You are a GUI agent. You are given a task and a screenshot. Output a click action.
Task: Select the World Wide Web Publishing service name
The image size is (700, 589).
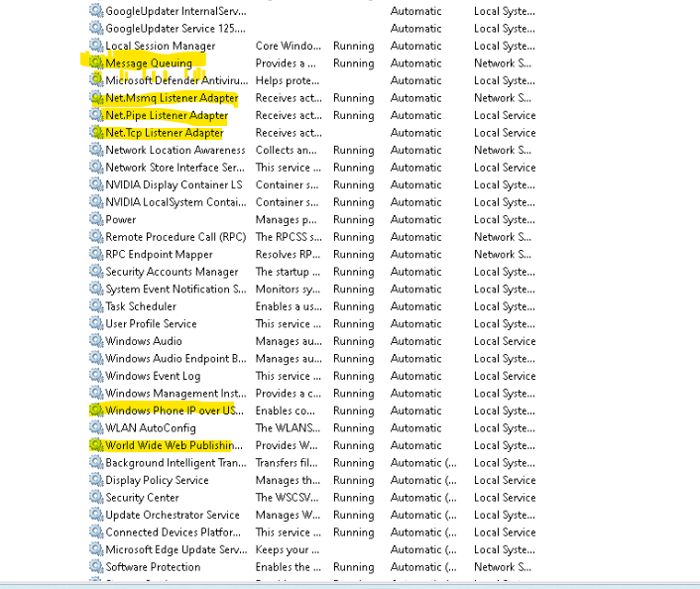pos(175,445)
